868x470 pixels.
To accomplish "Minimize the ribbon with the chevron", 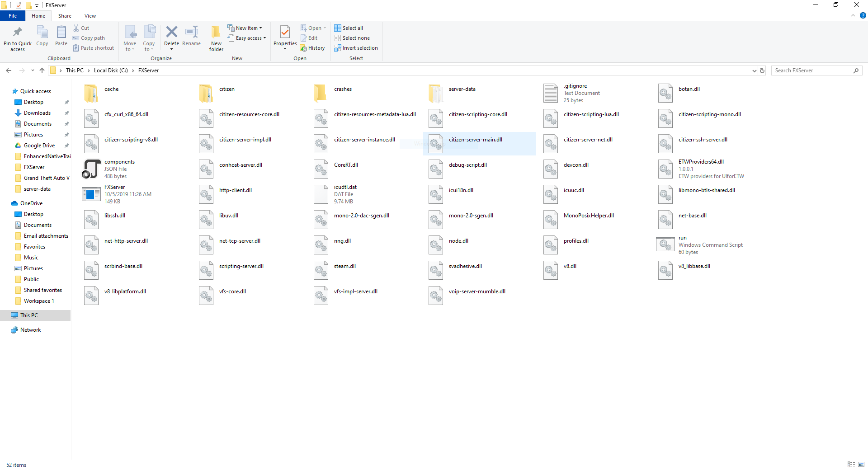I will (853, 15).
